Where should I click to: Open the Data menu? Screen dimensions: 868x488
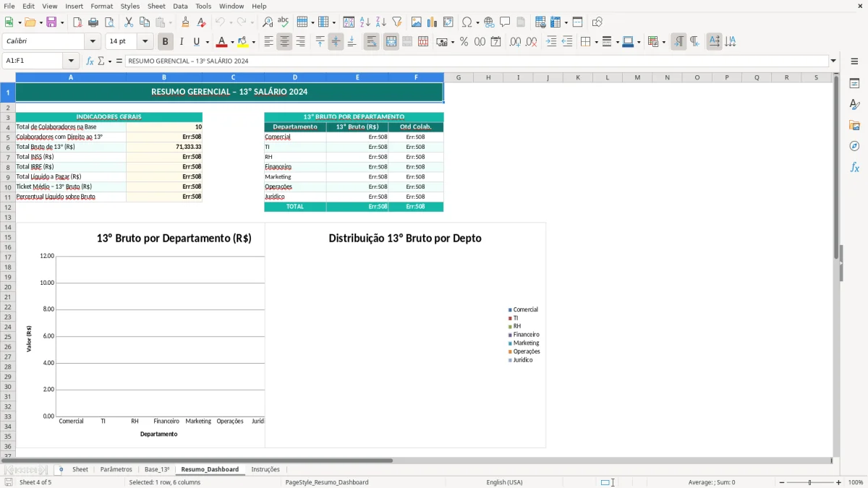[x=180, y=6]
